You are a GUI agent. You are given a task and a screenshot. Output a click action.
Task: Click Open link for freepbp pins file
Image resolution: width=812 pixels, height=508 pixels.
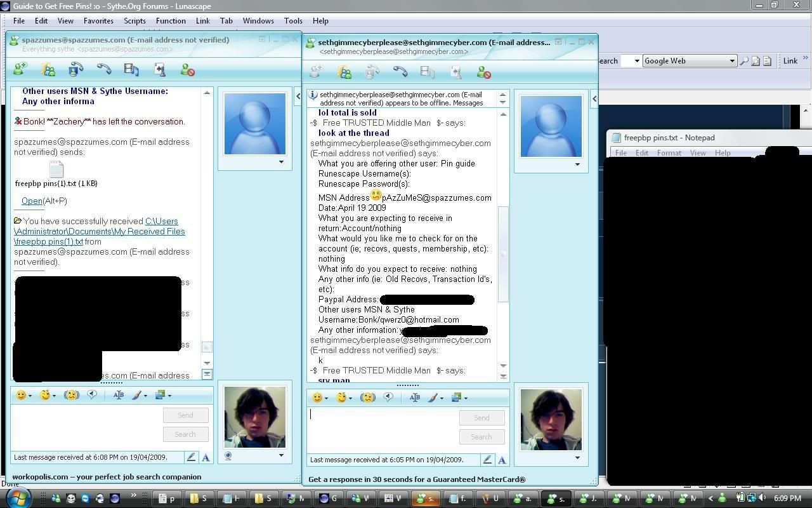pyautogui.click(x=32, y=201)
